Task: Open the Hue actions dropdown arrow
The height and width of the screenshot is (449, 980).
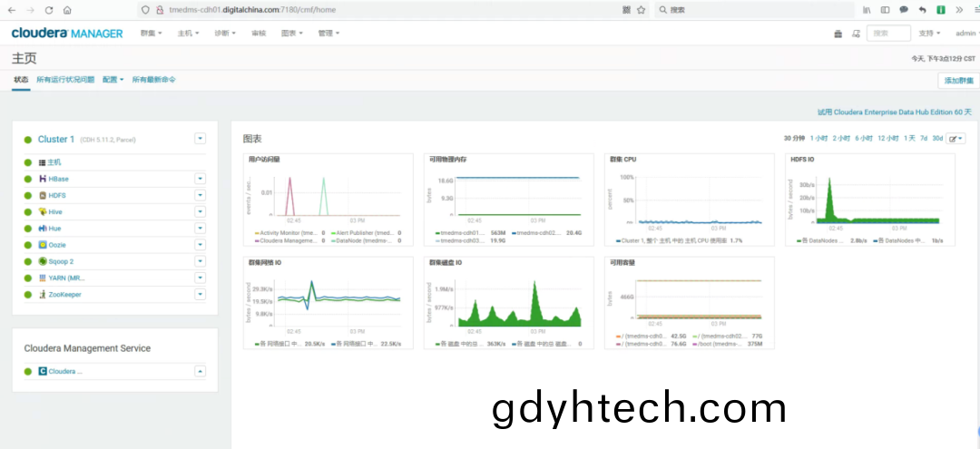Action: (200, 229)
